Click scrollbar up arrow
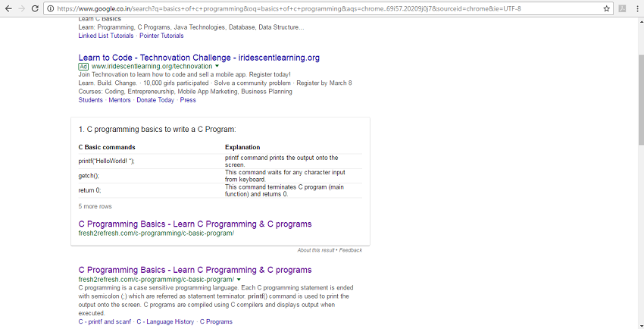Image resolution: width=644 pixels, height=329 pixels. (641, 20)
